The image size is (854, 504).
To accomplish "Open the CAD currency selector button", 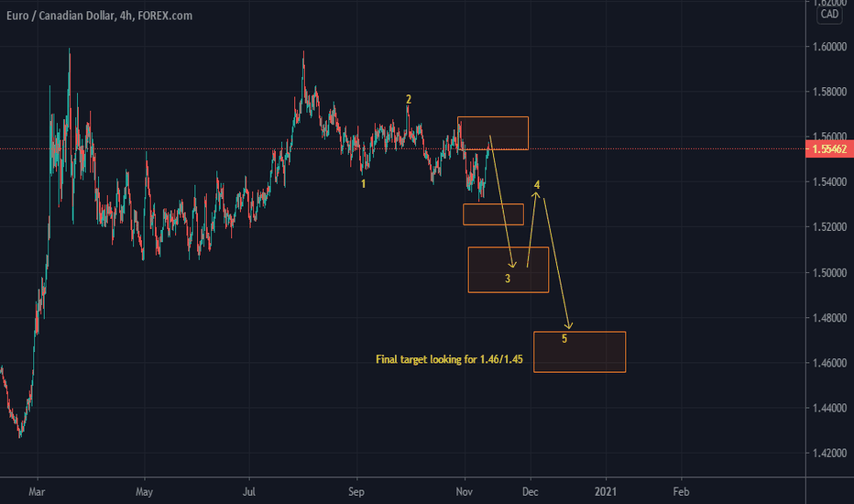I will 829,14.
